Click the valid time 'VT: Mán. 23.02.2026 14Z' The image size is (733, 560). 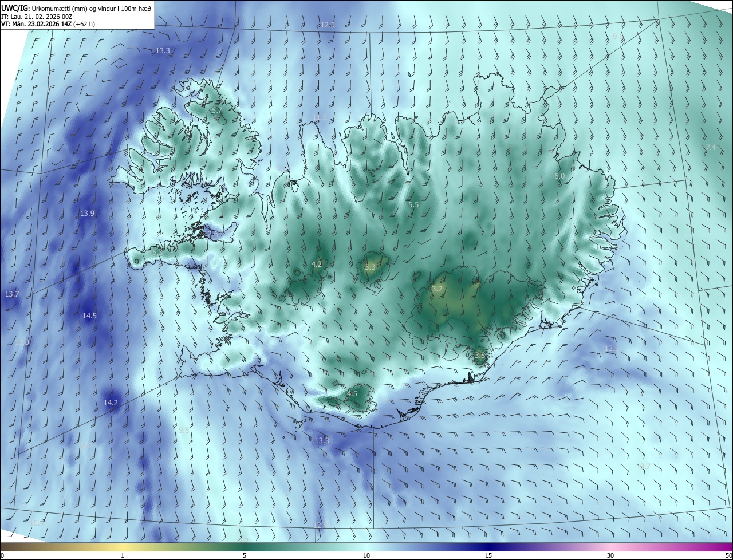(x=36, y=23)
